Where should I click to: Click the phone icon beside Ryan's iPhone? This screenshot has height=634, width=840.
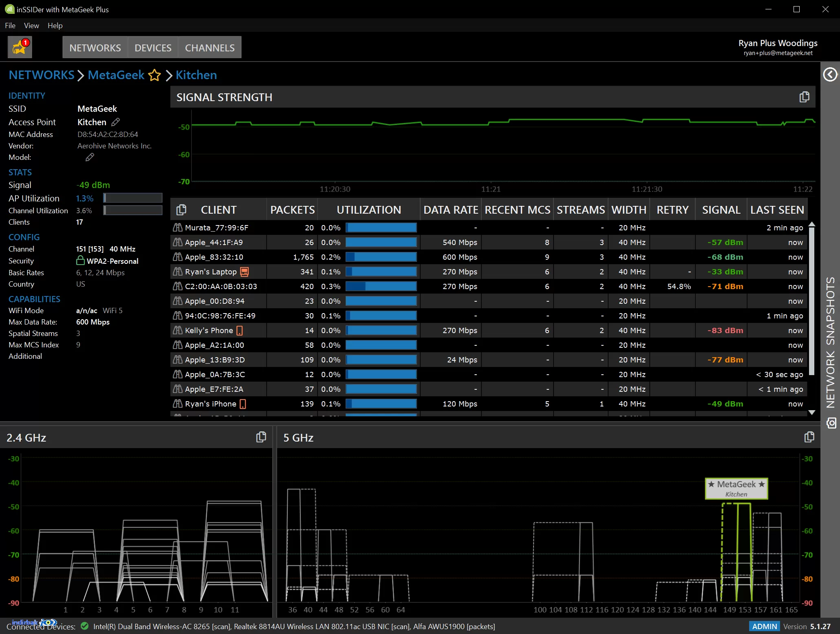point(243,404)
